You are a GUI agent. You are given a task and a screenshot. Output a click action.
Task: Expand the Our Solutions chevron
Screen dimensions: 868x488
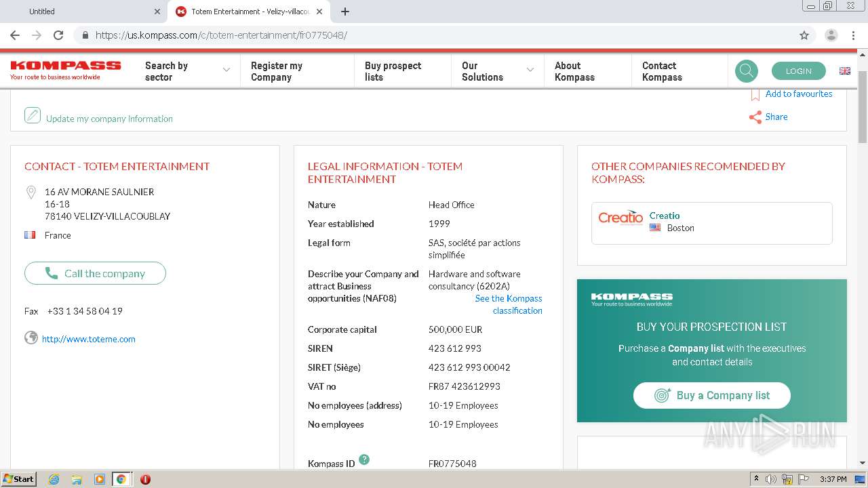[530, 70]
